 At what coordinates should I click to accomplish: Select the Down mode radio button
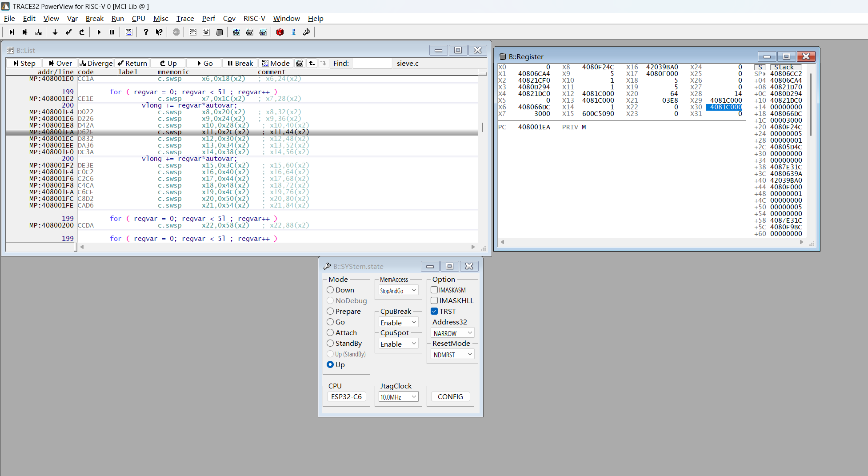click(x=330, y=290)
